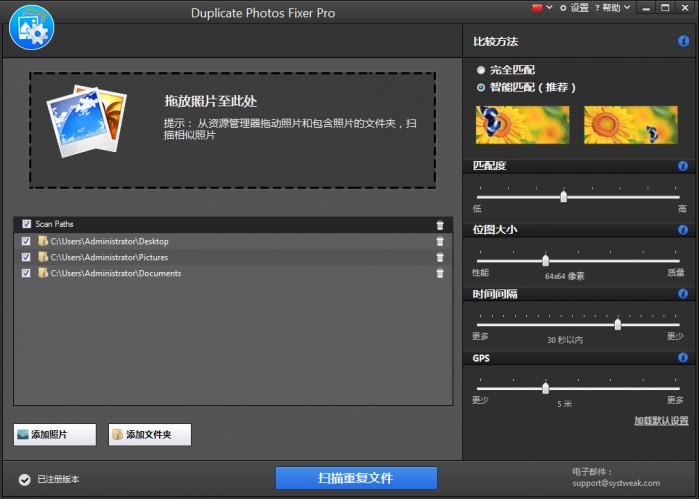This screenshot has height=499, width=699.
Task: Click the 添加照片 button
Action: pos(55,435)
